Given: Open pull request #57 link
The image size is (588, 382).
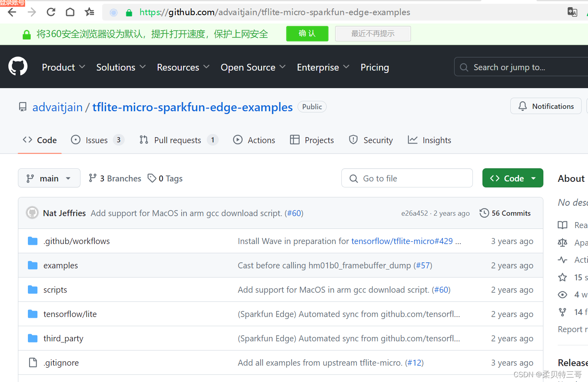Looking at the screenshot, I should [x=423, y=265].
